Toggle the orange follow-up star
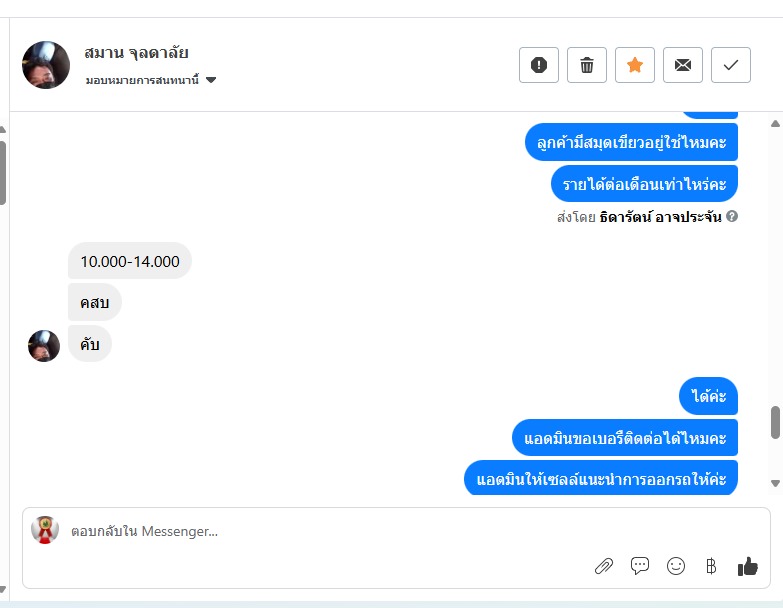The width and height of the screenshot is (783, 608). [635, 65]
